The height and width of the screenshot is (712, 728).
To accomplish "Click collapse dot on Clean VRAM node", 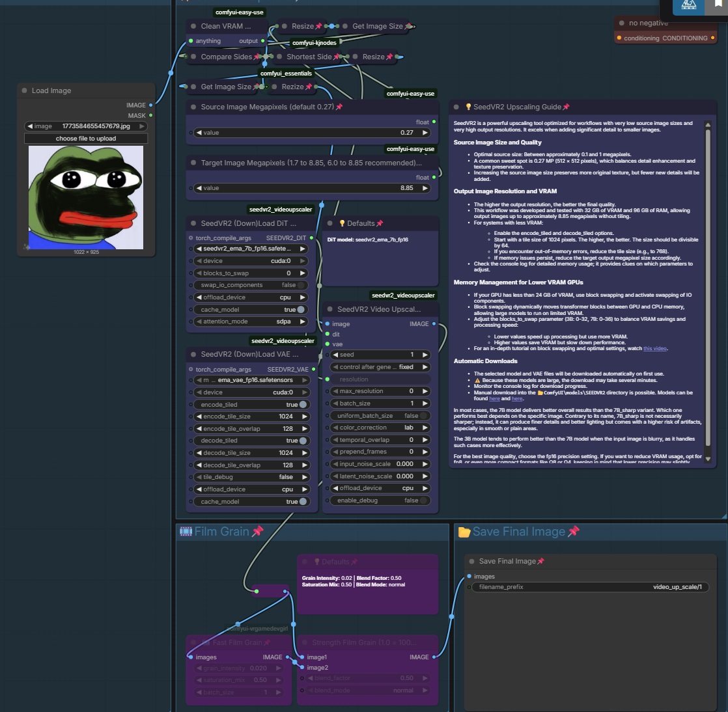I will [x=193, y=26].
